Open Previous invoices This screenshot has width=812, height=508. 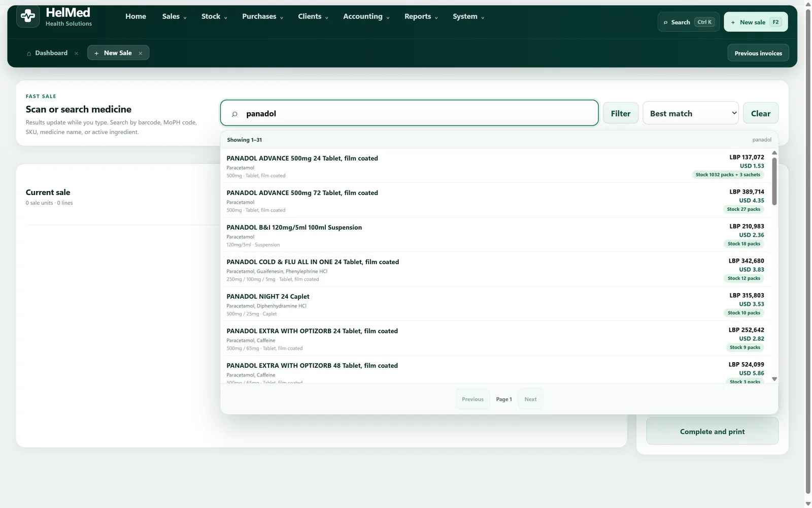[x=758, y=53]
